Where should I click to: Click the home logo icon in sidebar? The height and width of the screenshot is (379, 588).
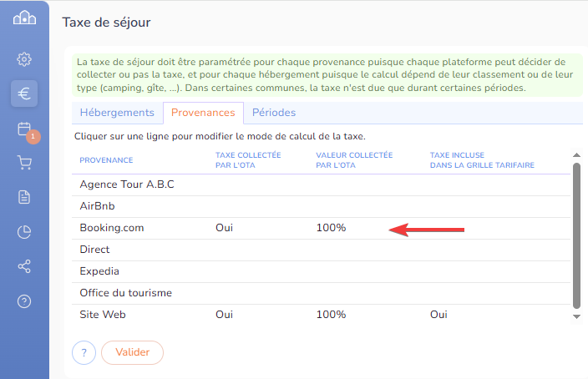click(24, 18)
